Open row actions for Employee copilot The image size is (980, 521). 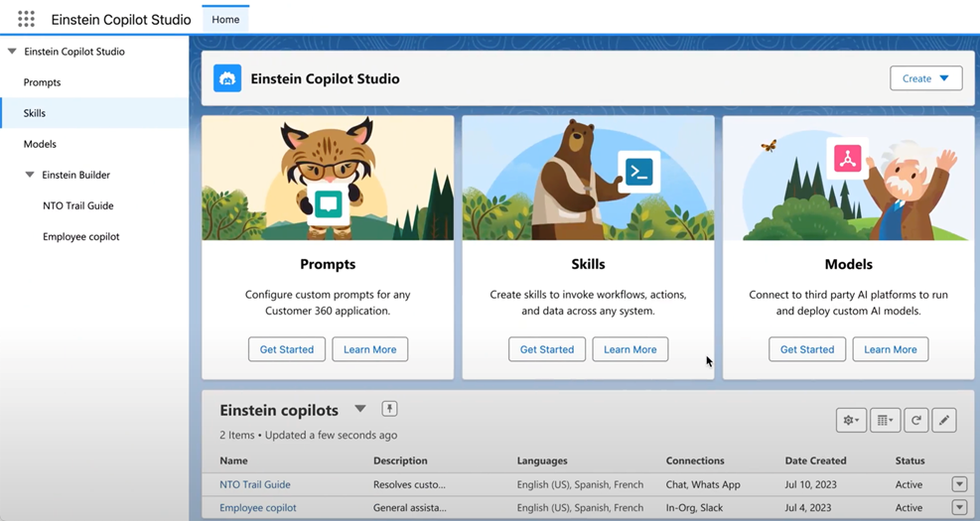(x=959, y=507)
